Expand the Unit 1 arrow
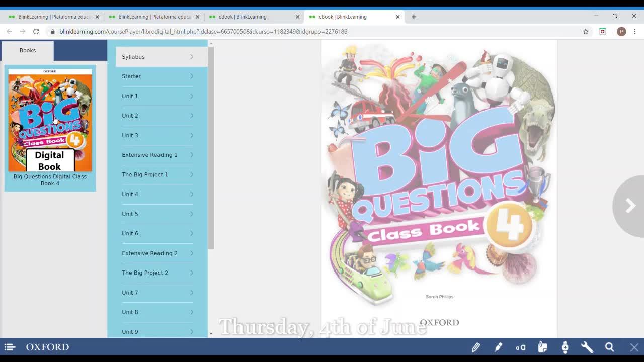 192,96
